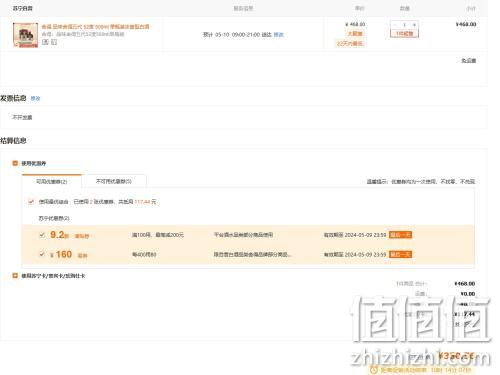Click the '22天内最低' price tag
Image resolution: width=500 pixels, height=375 pixels.
coord(349,43)
